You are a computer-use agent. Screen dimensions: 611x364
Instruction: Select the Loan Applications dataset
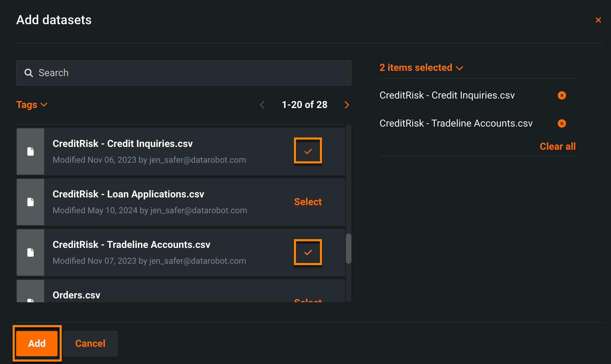(x=308, y=202)
